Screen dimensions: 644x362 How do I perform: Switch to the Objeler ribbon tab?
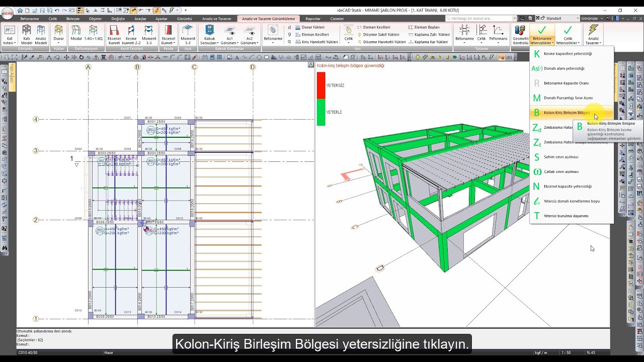coord(95,19)
